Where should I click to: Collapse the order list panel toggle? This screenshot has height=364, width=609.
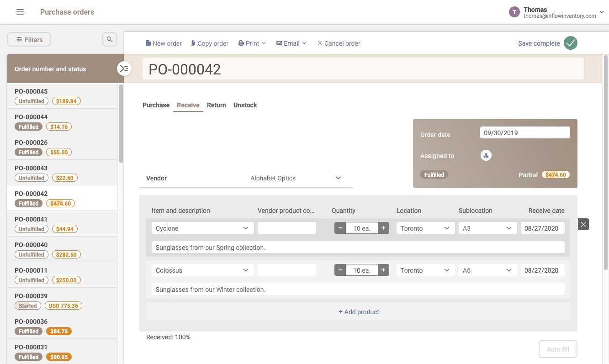(x=124, y=69)
